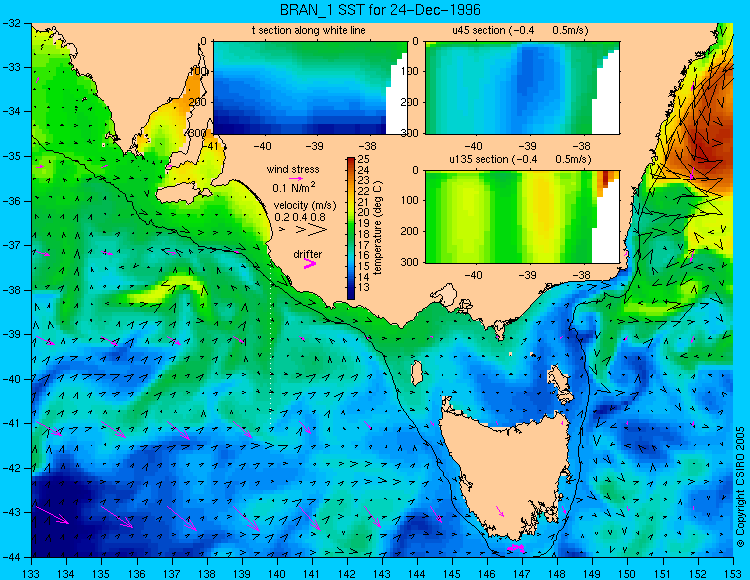Open the u135 section velocity inset plot
The height and width of the screenshot is (580, 750).
coord(522,217)
